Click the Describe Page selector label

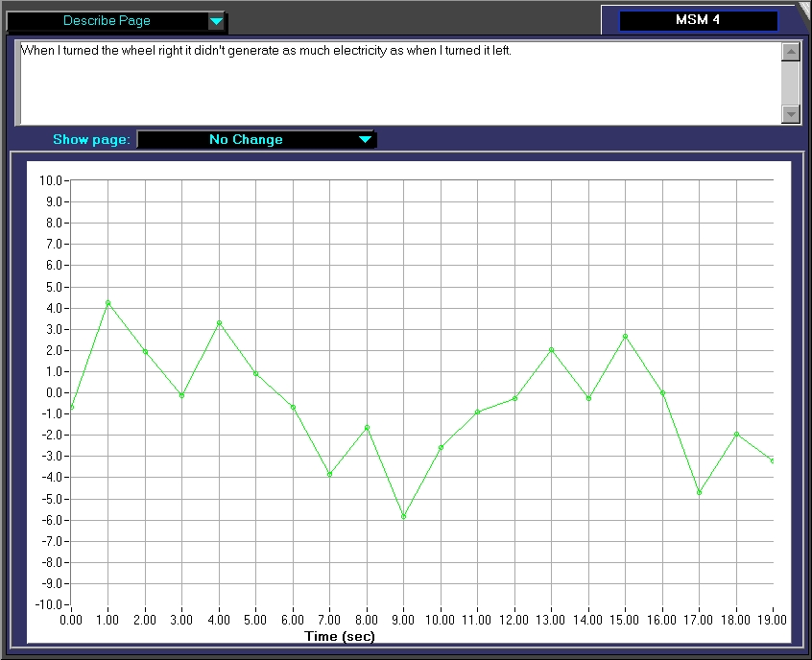click(x=107, y=21)
